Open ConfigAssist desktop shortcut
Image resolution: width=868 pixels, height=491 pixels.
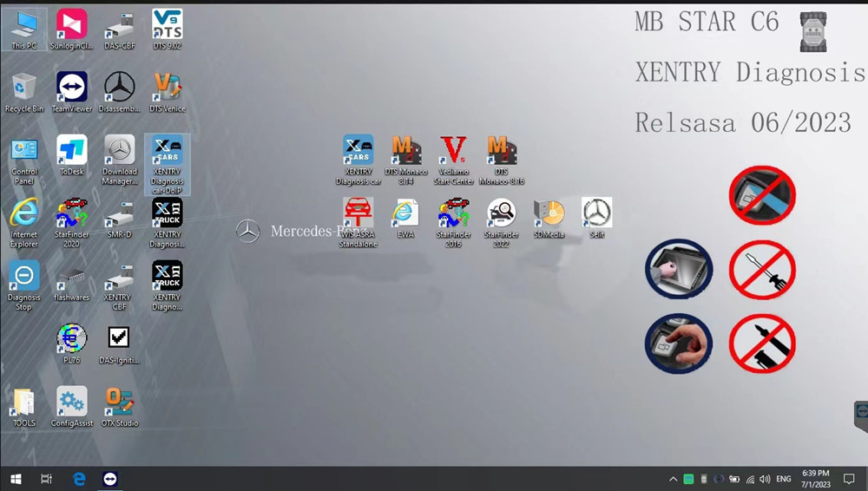tap(71, 403)
